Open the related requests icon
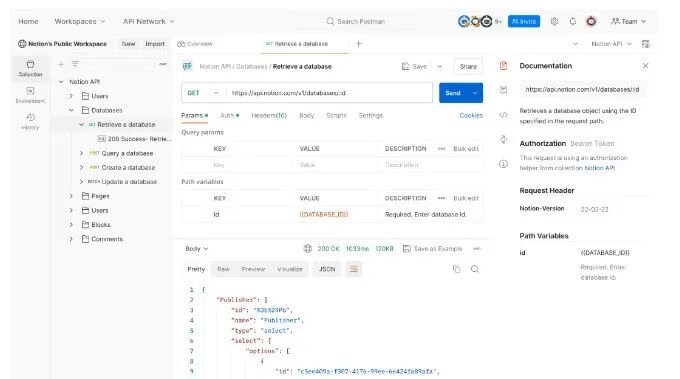 [x=503, y=139]
